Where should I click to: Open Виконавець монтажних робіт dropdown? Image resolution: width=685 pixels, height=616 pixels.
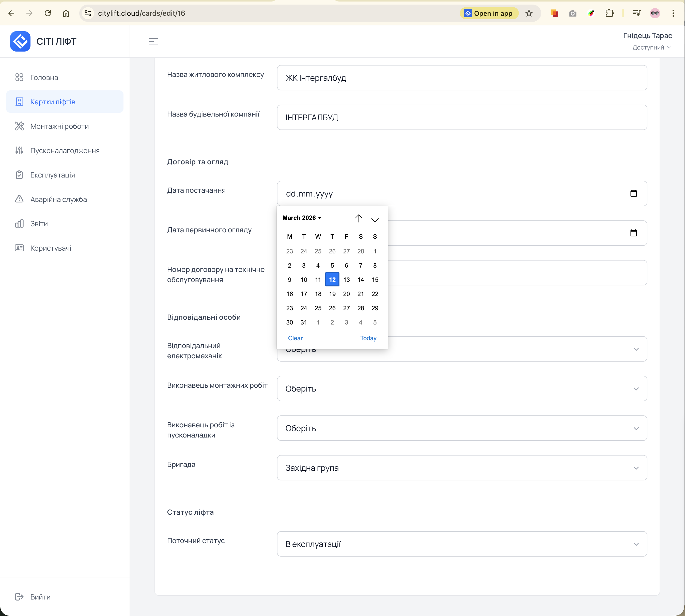(x=461, y=388)
